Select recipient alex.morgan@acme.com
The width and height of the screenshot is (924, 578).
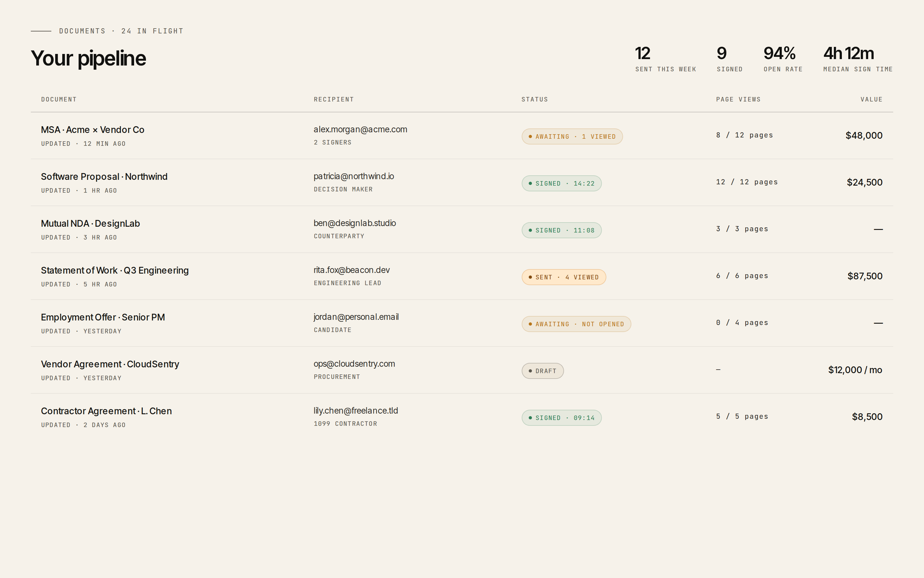(x=360, y=130)
